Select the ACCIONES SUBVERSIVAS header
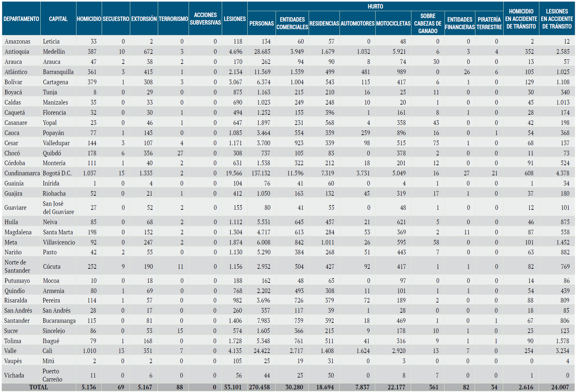Viewport: 580px width, 392px height. (x=205, y=19)
